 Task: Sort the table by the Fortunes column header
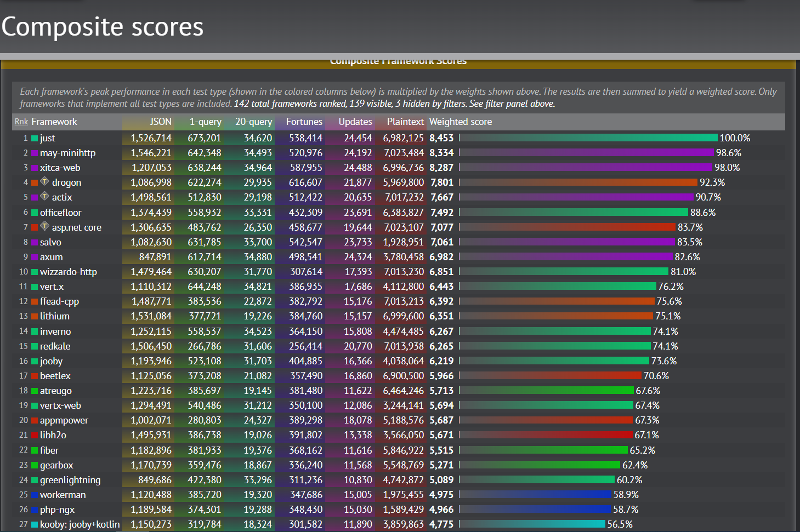pyautogui.click(x=304, y=122)
